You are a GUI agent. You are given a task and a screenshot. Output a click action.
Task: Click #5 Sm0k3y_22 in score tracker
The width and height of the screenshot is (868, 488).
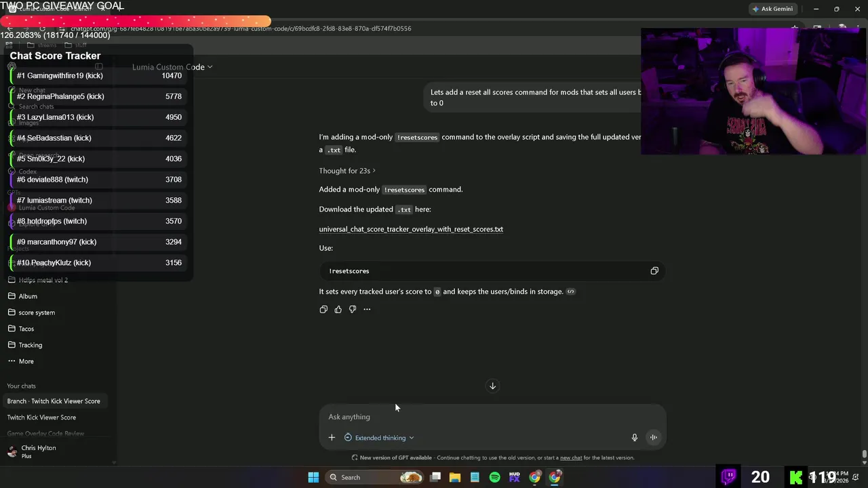pos(99,159)
